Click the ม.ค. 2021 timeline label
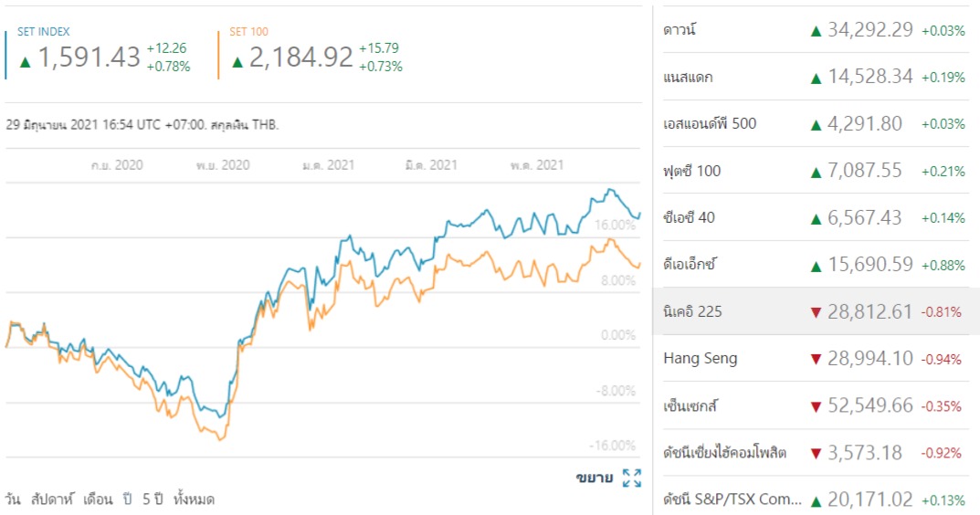This screenshot has height=515, width=980. pos(329,165)
